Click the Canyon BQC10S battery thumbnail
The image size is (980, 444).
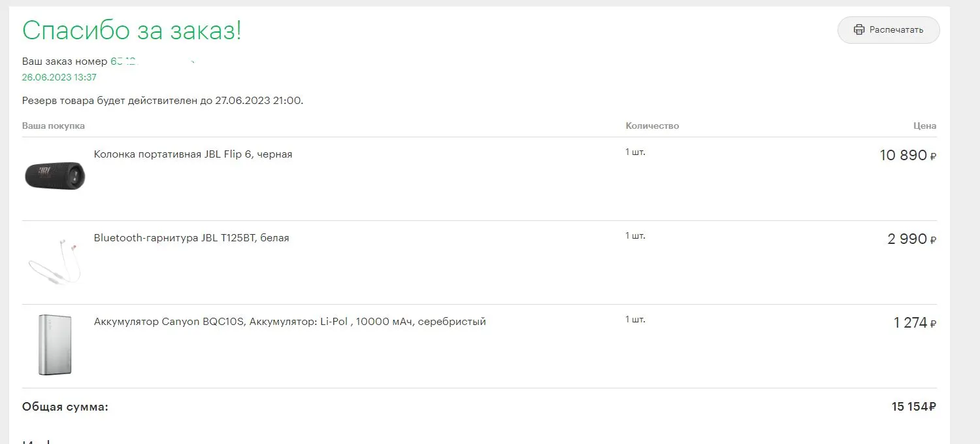click(55, 345)
